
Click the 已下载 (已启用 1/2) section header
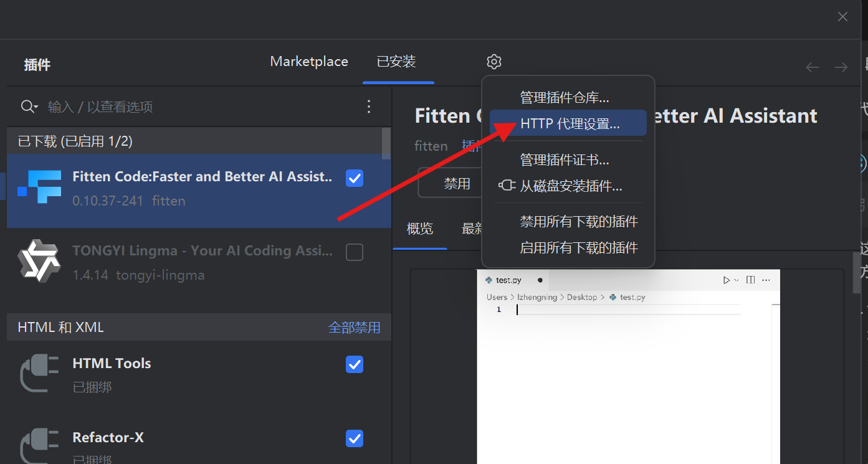coord(194,141)
